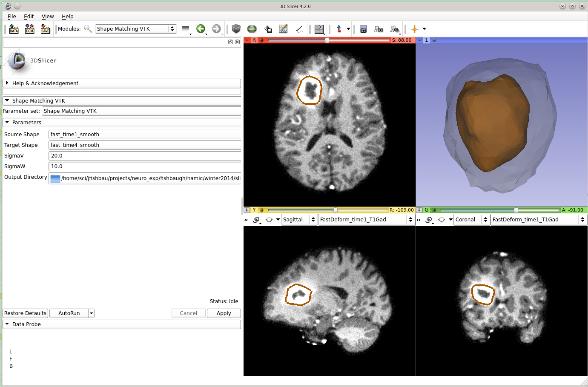Image resolution: width=588 pixels, height=387 pixels.
Task: Click the Load Data icon
Action: 14,29
